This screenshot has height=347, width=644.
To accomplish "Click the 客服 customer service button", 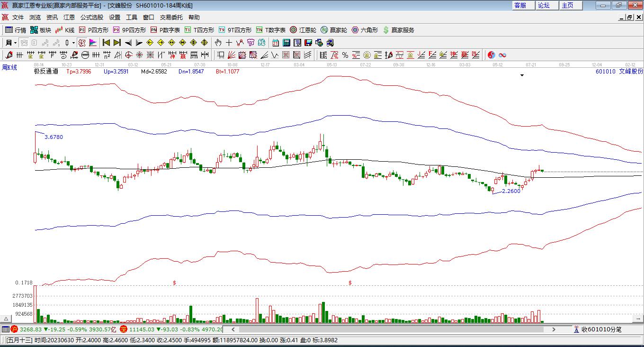I will pyautogui.click(x=520, y=5).
